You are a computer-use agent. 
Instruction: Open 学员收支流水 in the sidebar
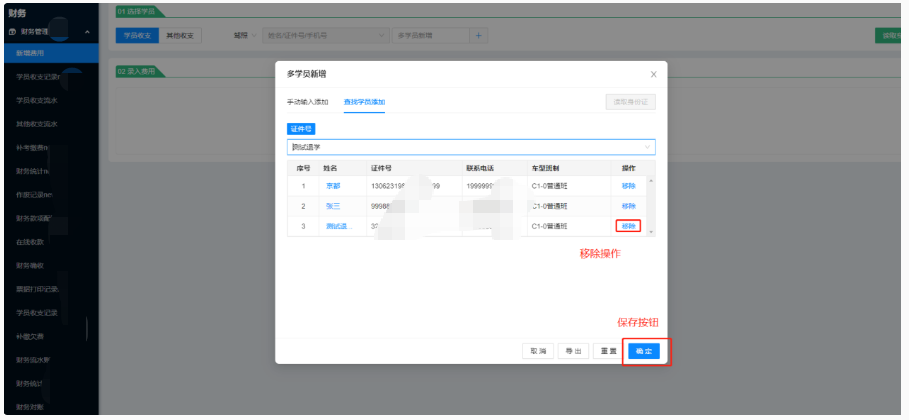click(x=37, y=100)
